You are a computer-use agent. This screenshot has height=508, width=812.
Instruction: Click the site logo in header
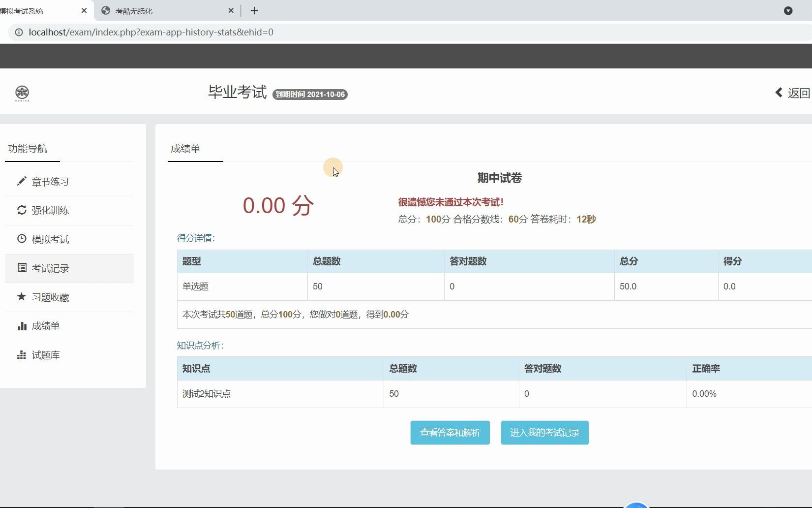click(22, 93)
